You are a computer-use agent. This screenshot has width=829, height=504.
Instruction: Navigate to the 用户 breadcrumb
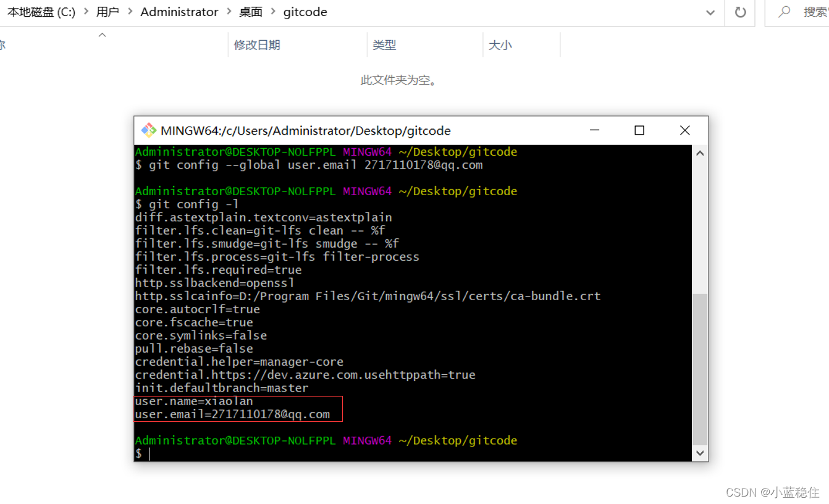[x=107, y=12]
